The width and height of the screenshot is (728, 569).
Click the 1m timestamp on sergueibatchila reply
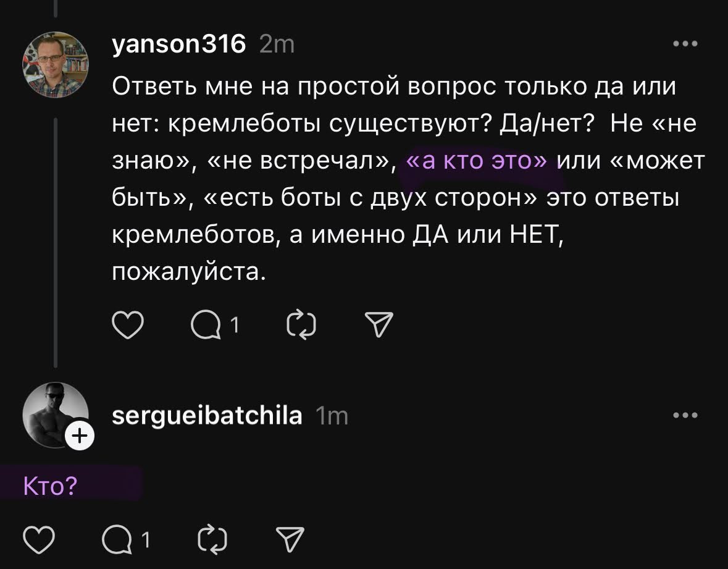pyautogui.click(x=332, y=416)
